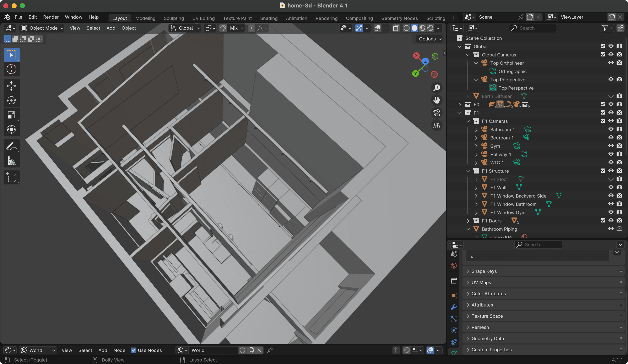Hide F1 Wall in the viewport

coord(611,187)
